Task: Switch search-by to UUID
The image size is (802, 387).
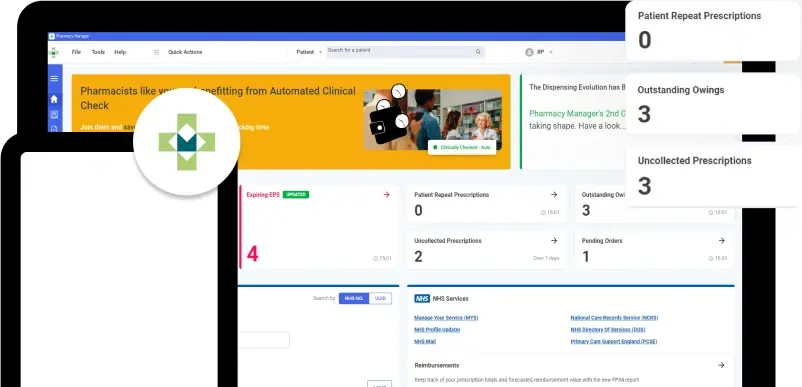Action: 380,298
